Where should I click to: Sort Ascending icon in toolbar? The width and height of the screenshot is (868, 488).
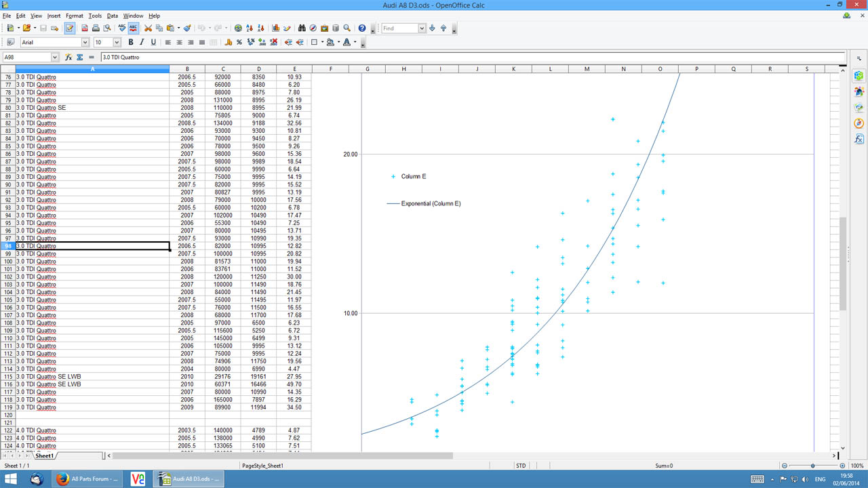[x=250, y=28]
